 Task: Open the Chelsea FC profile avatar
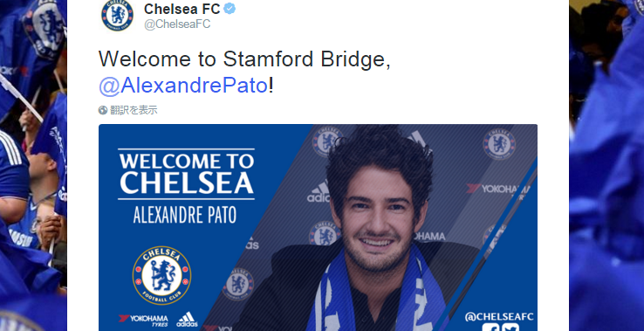coord(117,15)
